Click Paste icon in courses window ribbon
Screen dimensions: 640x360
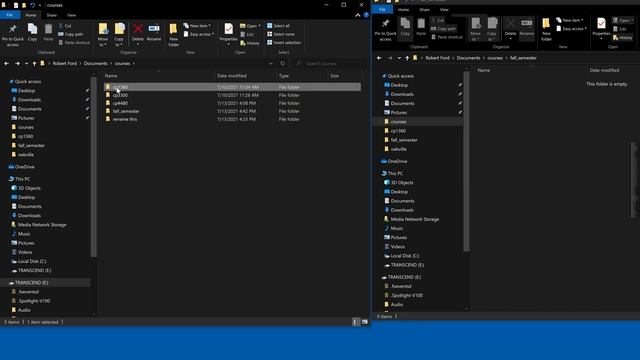[48, 32]
